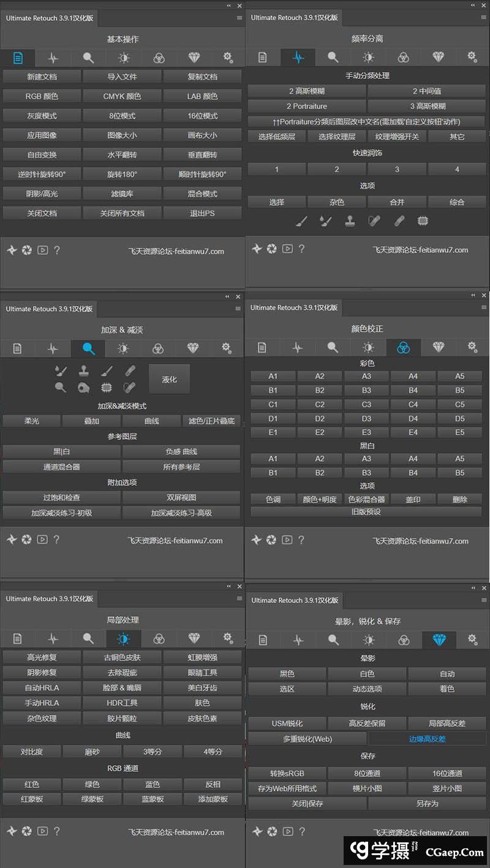Screen dimensions: 490x868
Task: Select 红色 channel under RGB 通道
Action: pyautogui.click(x=32, y=784)
